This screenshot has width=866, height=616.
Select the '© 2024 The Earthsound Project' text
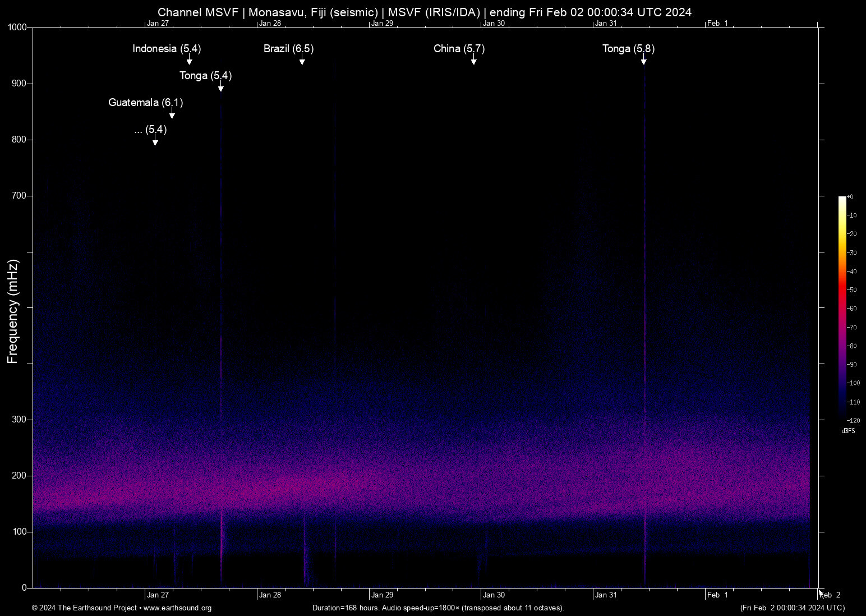coord(85,608)
